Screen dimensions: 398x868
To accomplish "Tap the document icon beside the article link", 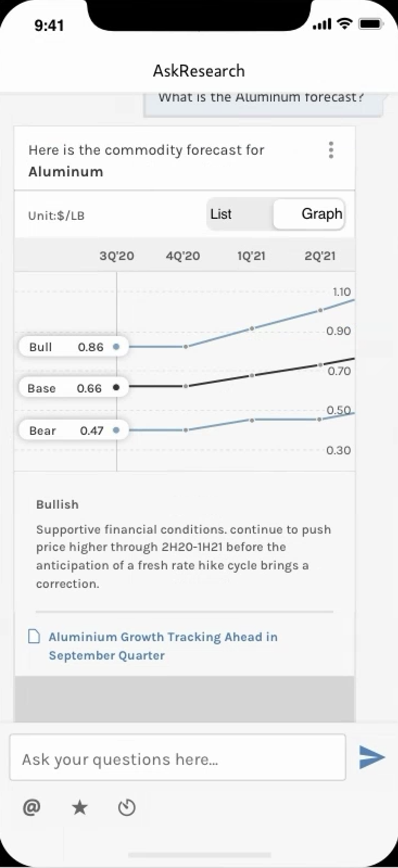I will pyautogui.click(x=34, y=637).
